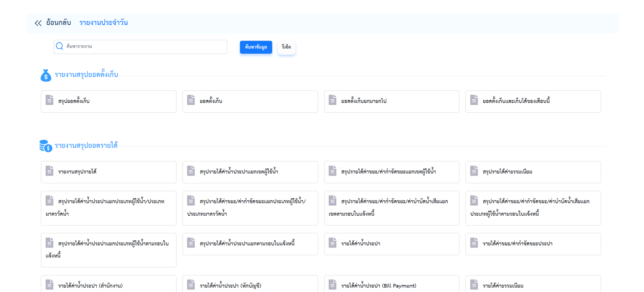The height and width of the screenshot is (292, 644).
Task: Click the document icon on สรุปรายได้ค่าธรรมเนียม card
Action: click(x=474, y=171)
